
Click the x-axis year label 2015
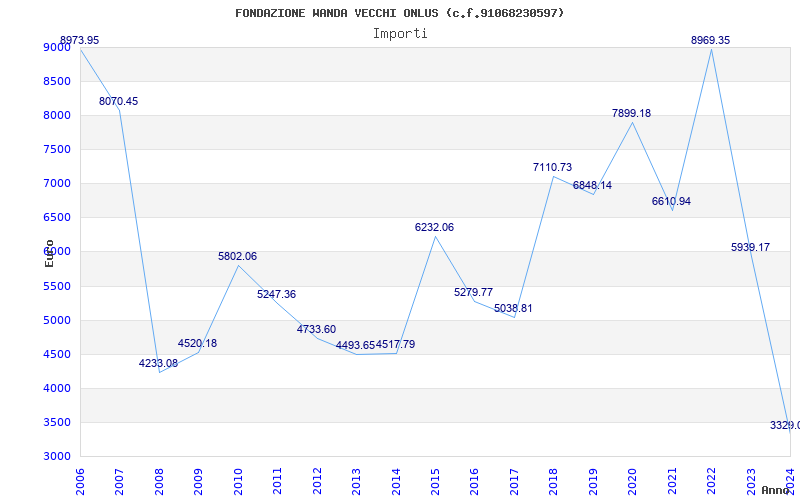coord(435,482)
